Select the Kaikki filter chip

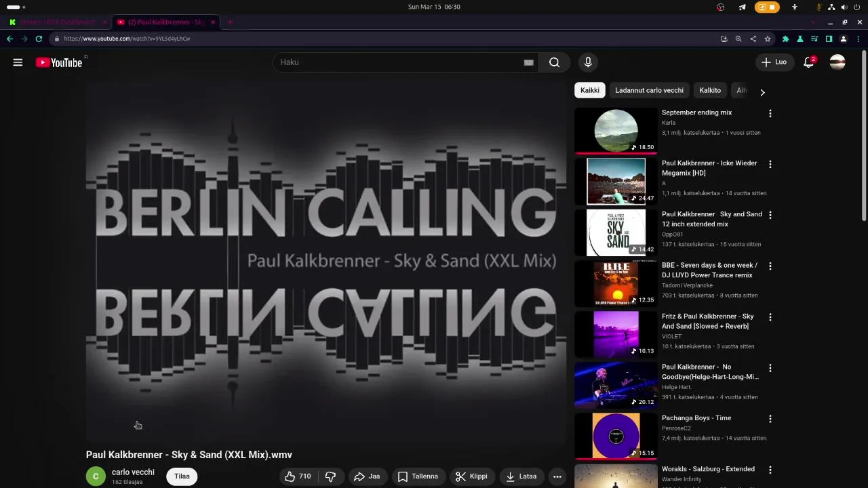[590, 90]
